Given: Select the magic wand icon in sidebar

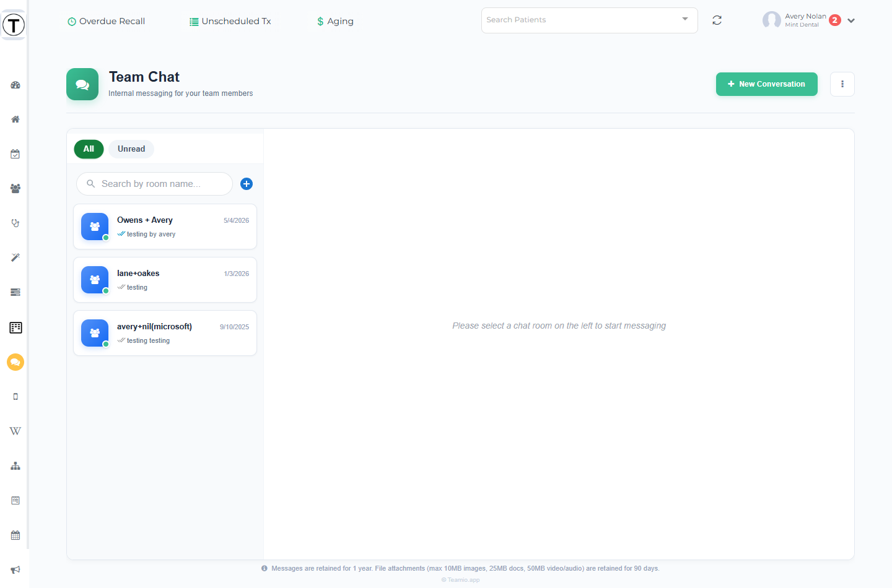Looking at the screenshot, I should coord(15,257).
